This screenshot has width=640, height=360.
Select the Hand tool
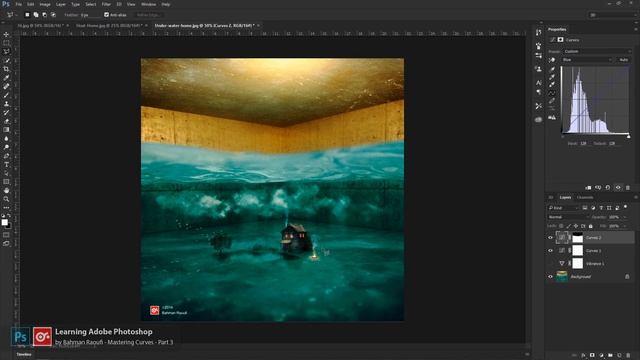point(6,191)
